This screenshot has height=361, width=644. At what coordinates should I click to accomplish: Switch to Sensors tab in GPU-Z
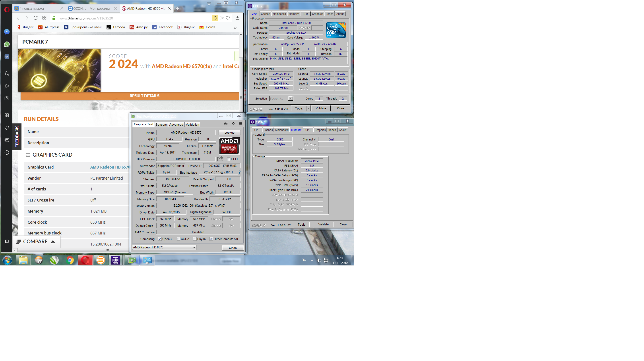[161, 125]
